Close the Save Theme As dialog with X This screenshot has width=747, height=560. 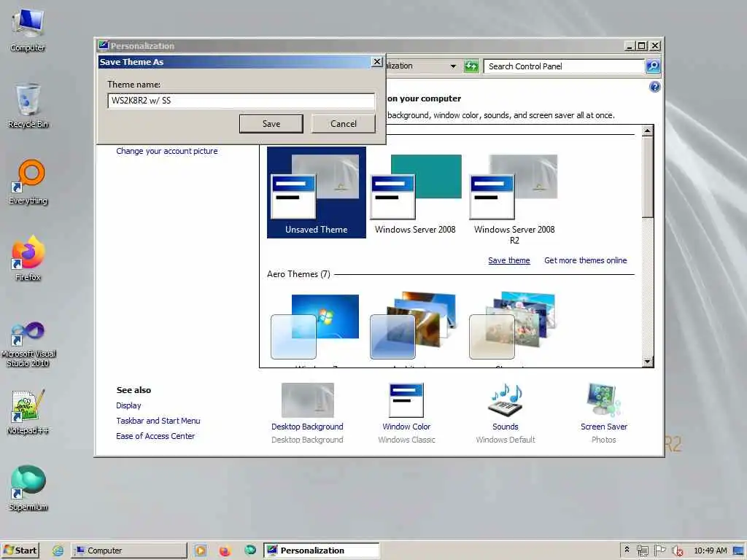[377, 62]
